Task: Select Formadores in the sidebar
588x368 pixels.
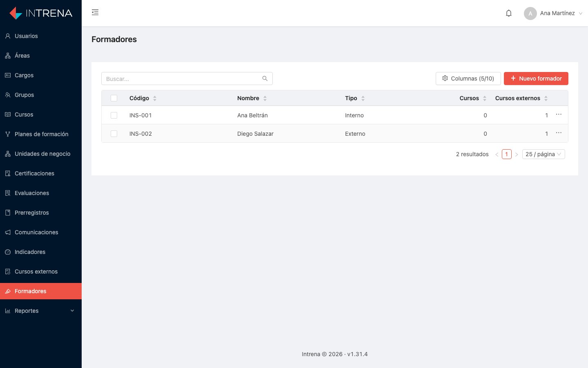Action: [x=41, y=291]
